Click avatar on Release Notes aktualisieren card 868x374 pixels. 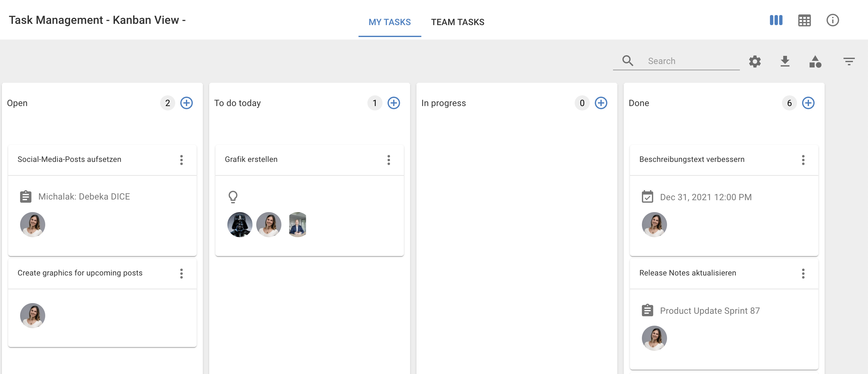pyautogui.click(x=654, y=338)
